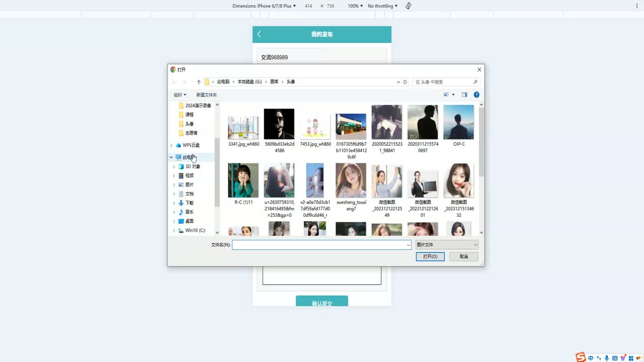Image resolution: width=644 pixels, height=362 pixels.
Task: Open the No throttling dropdown
Action: click(x=382, y=6)
